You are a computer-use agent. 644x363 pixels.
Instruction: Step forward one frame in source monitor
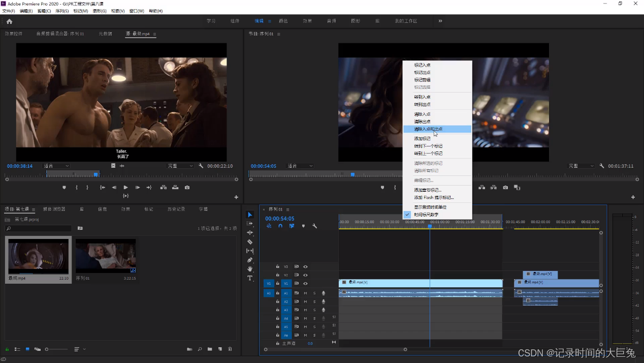pyautogui.click(x=137, y=188)
